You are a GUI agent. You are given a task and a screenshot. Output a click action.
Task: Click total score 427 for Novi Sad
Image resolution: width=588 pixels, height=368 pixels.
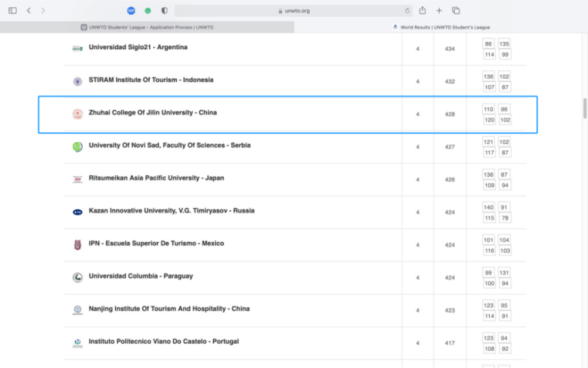pyautogui.click(x=450, y=147)
